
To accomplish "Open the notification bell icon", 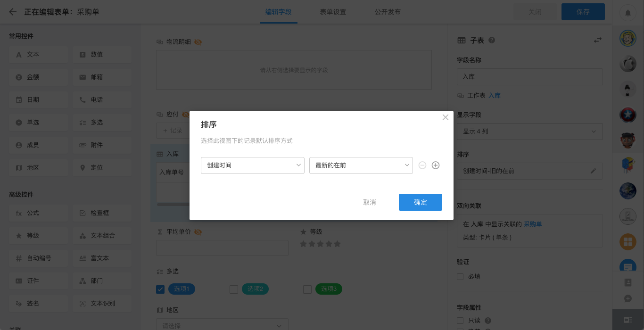I will click(628, 13).
